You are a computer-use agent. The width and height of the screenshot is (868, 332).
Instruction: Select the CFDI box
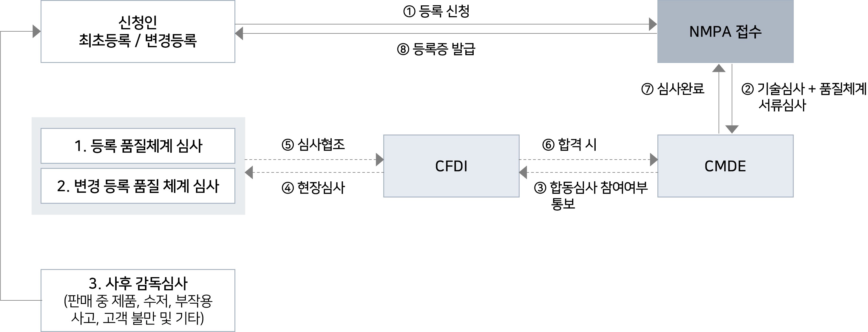pyautogui.click(x=451, y=166)
